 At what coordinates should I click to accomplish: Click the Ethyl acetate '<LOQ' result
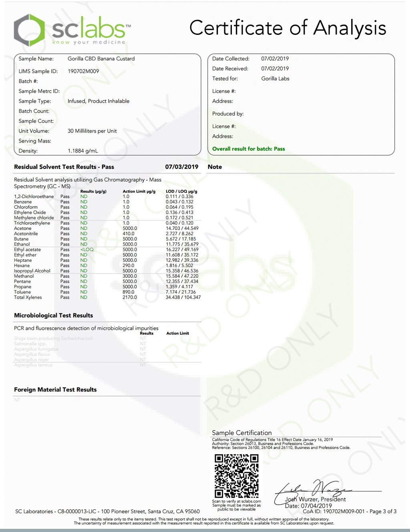(87, 250)
